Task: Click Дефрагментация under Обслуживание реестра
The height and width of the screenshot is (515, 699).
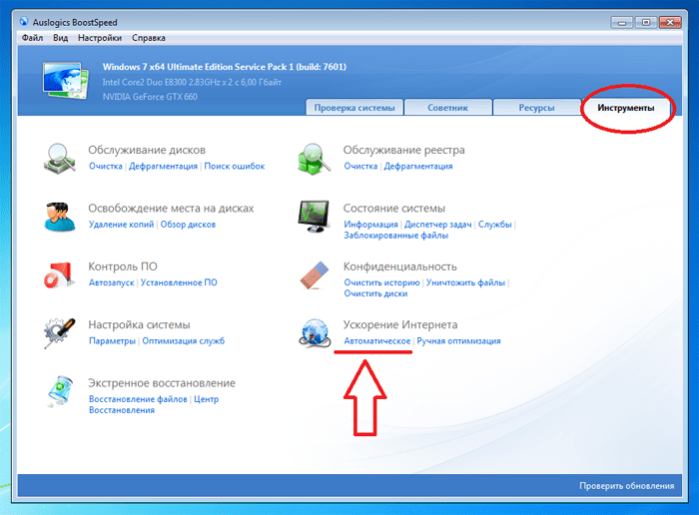Action: click(x=418, y=166)
